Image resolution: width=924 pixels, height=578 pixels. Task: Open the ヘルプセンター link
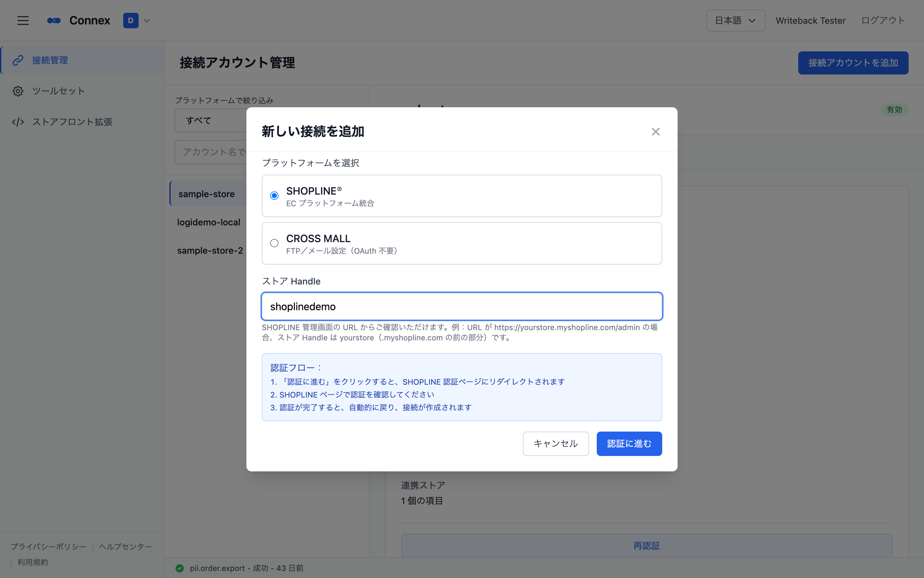[x=126, y=547]
